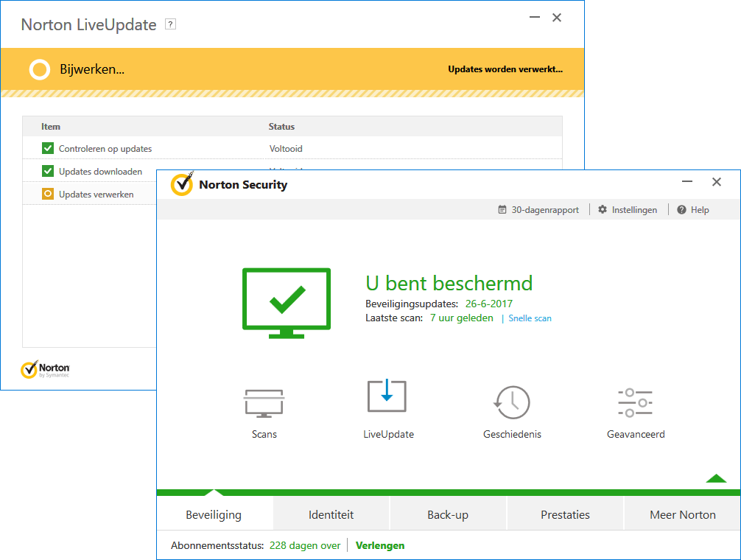Click the Controleren op updates checkmark
The height and width of the screenshot is (560, 741).
[48, 148]
